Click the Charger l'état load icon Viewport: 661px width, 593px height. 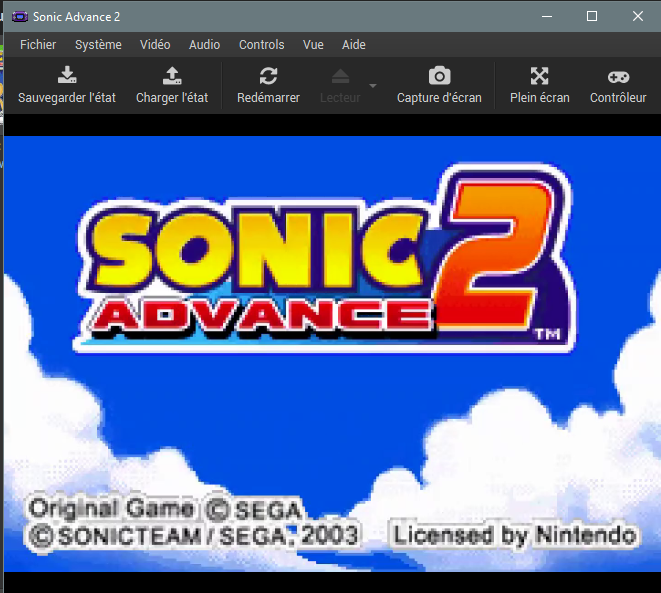(172, 77)
